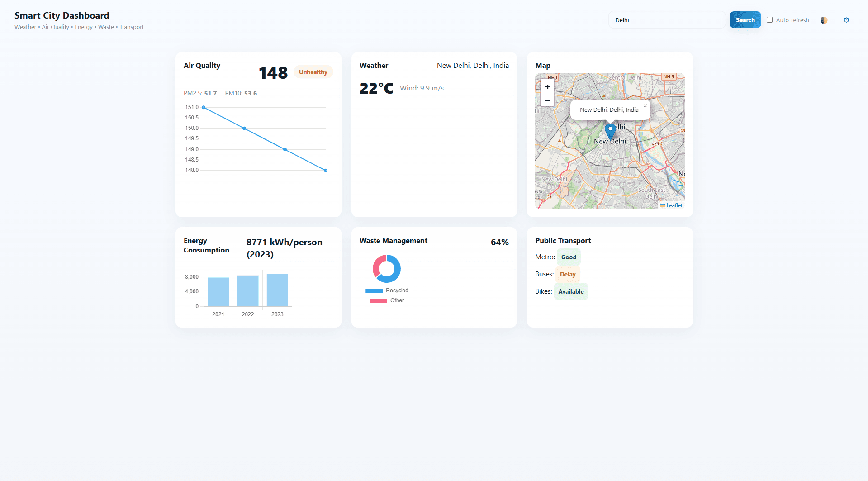Click the Waste Management card heading

tap(394, 241)
